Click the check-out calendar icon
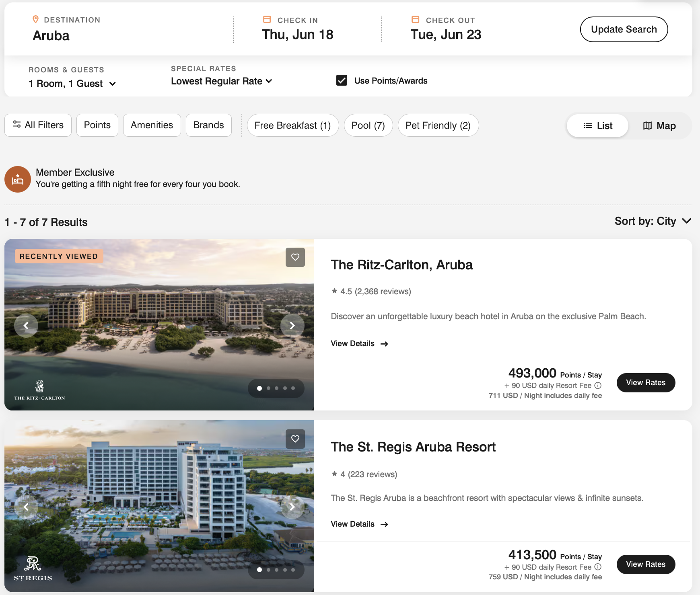The height and width of the screenshot is (595, 700). point(416,19)
